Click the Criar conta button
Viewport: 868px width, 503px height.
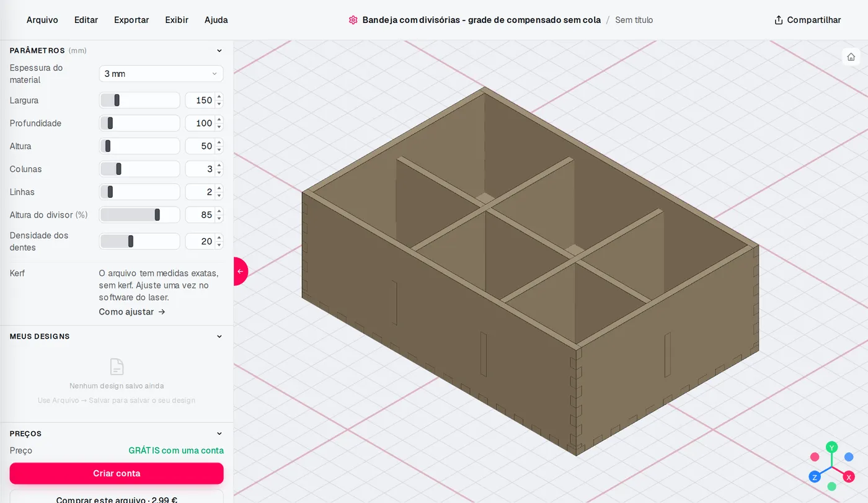[117, 473]
